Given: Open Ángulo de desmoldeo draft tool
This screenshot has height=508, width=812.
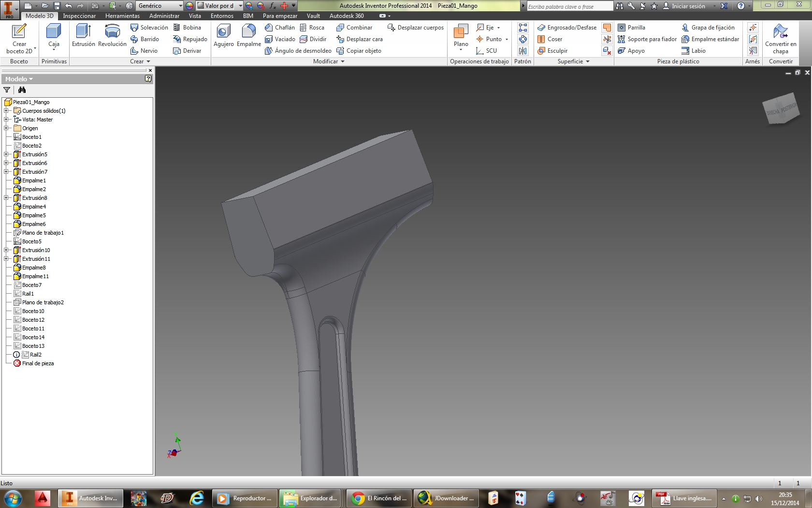Looking at the screenshot, I should pos(298,51).
